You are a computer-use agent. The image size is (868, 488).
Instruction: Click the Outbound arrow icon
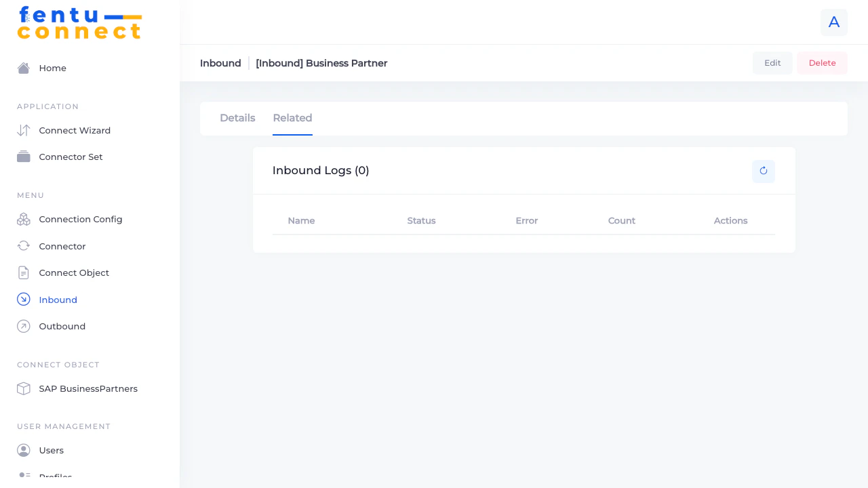[23, 326]
